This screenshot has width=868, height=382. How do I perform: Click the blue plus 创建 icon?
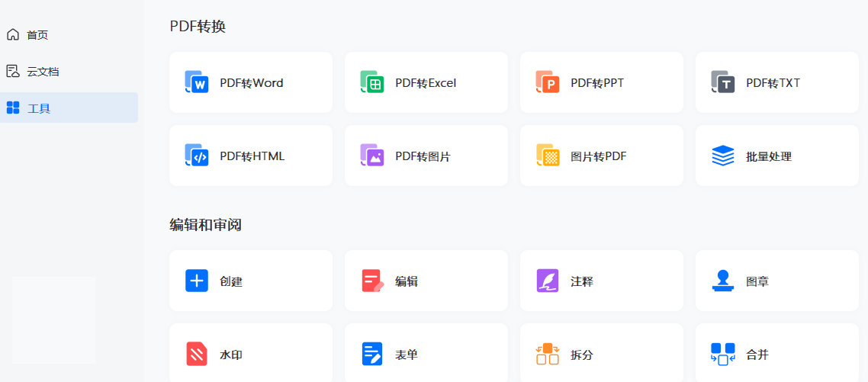(197, 281)
